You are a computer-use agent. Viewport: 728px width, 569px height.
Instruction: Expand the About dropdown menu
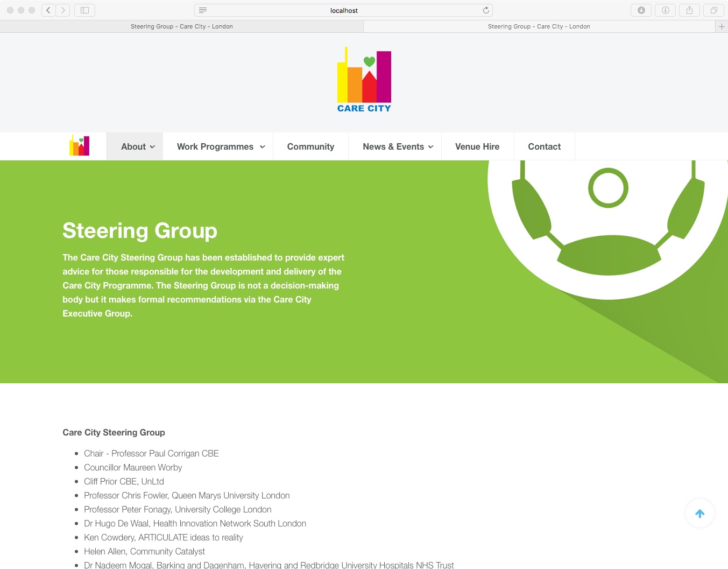(138, 146)
